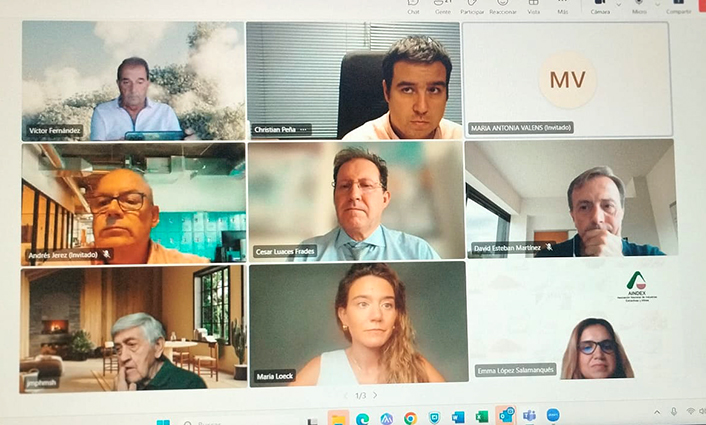Open Microsoft Edge from the taskbar
Screen dimensions: 706x425
(362, 418)
